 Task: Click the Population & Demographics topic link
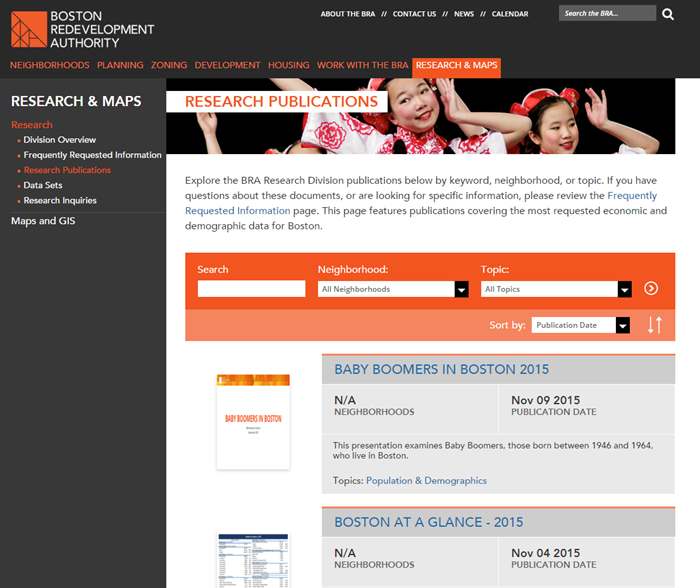click(426, 481)
